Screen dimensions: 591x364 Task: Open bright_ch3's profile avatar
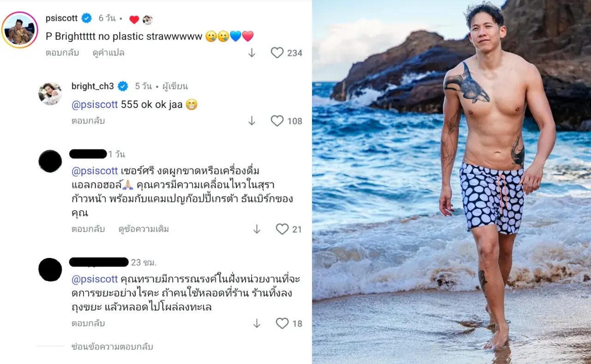point(50,94)
